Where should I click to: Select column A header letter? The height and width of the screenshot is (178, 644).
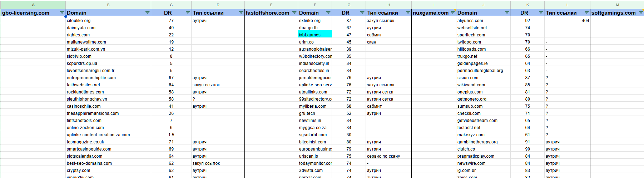[33, 5]
